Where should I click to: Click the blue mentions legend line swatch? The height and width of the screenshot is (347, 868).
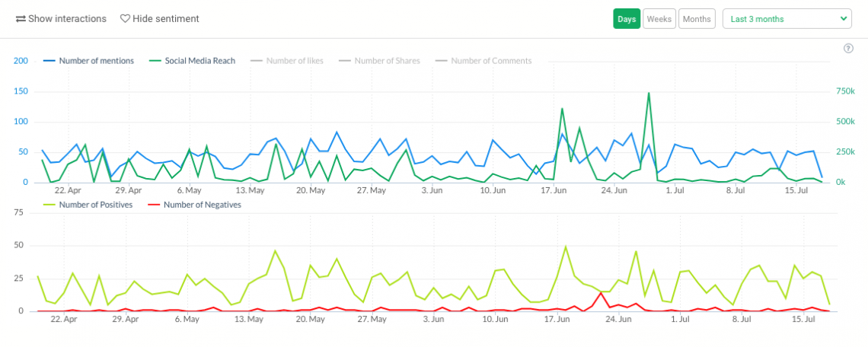tap(50, 61)
